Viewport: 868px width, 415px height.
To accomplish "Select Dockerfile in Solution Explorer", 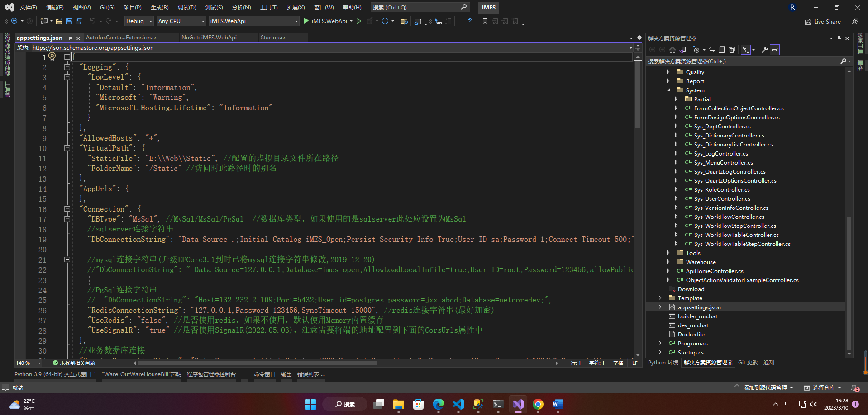I will click(x=691, y=334).
